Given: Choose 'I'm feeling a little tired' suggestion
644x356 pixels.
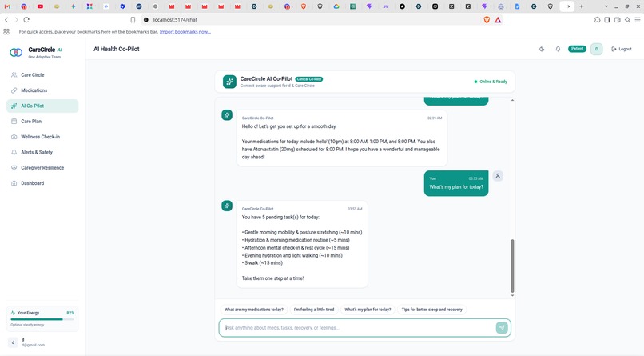Looking at the screenshot, I should (314, 310).
